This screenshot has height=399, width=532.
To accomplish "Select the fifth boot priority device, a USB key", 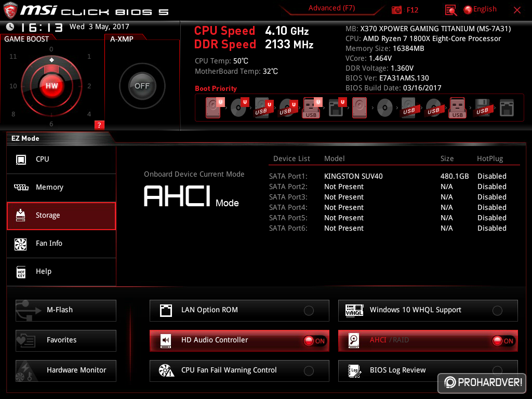I will (312, 108).
